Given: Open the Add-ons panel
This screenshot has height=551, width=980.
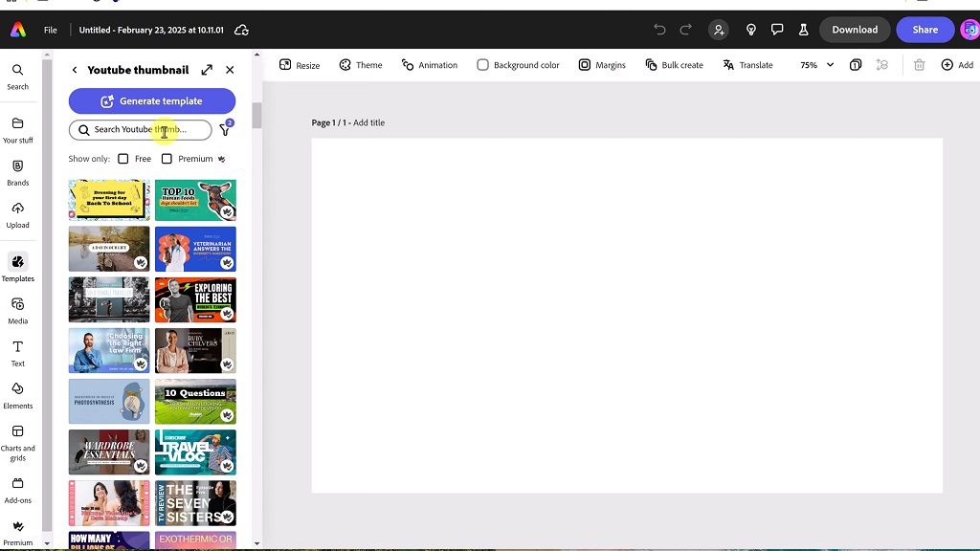Looking at the screenshot, I should [x=18, y=490].
